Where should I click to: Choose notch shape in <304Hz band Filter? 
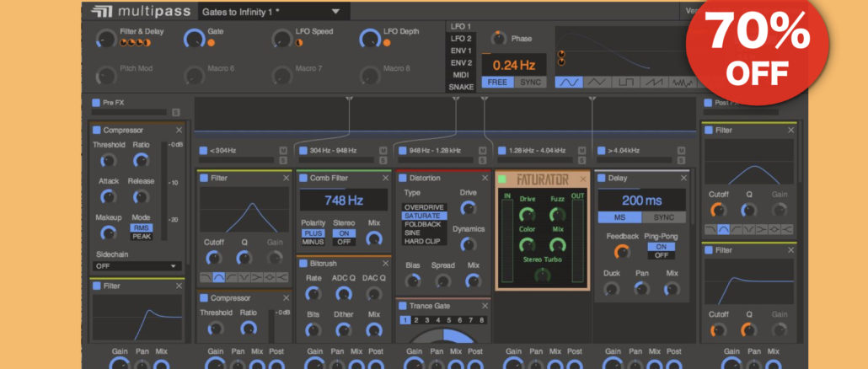(244, 277)
